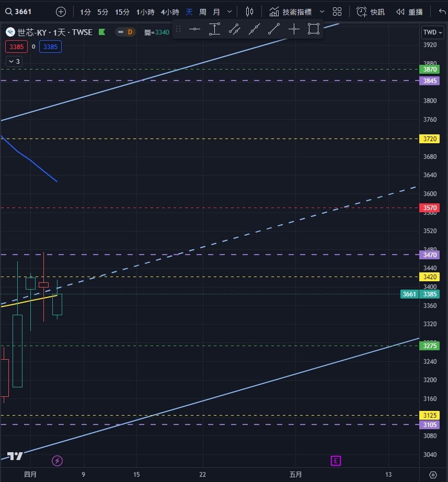Switch to the 周 weekly timeframe
Image resolution: width=448 pixels, height=482 pixels.
[203, 12]
